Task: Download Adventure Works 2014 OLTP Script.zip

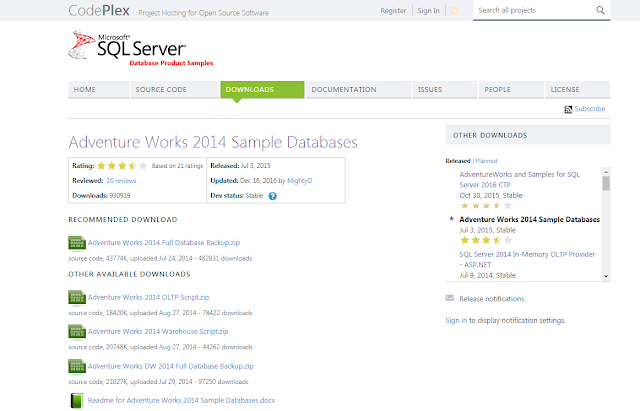Action: (x=148, y=298)
